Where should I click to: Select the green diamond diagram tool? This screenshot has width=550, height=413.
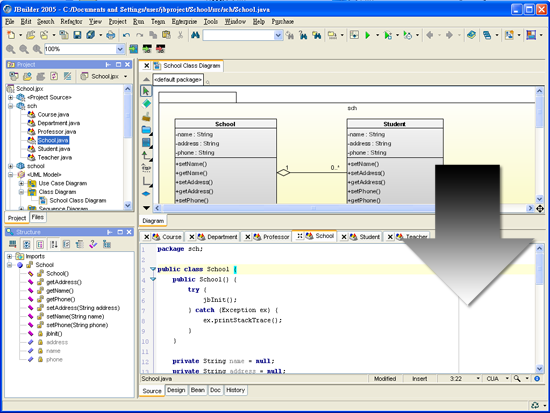pos(146,104)
